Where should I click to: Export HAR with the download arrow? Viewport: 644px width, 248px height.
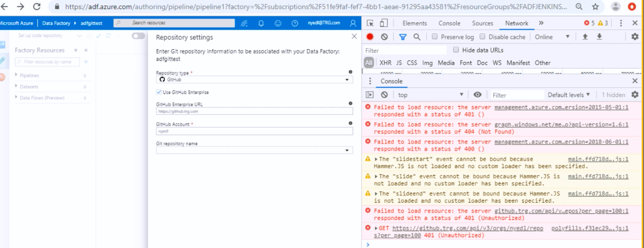click(x=599, y=37)
